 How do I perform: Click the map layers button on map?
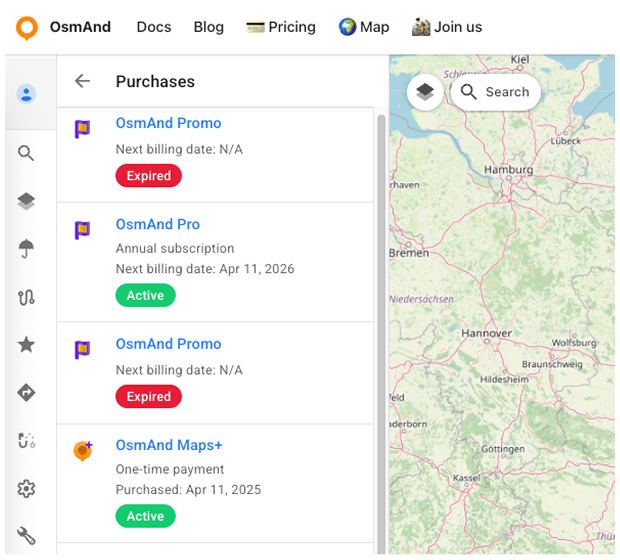425,92
